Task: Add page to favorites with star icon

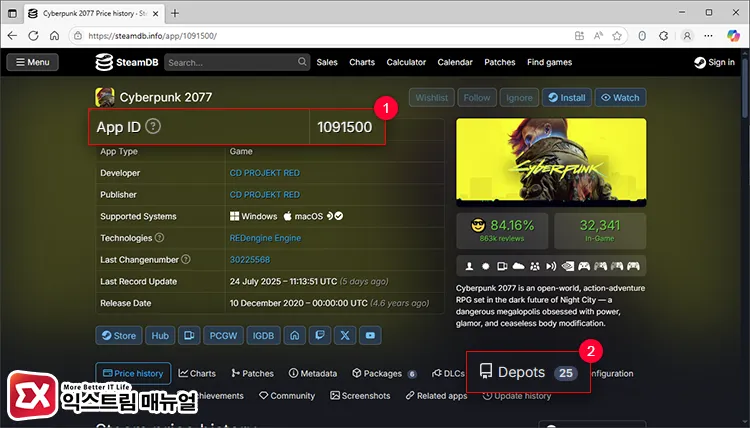Action: pos(617,36)
